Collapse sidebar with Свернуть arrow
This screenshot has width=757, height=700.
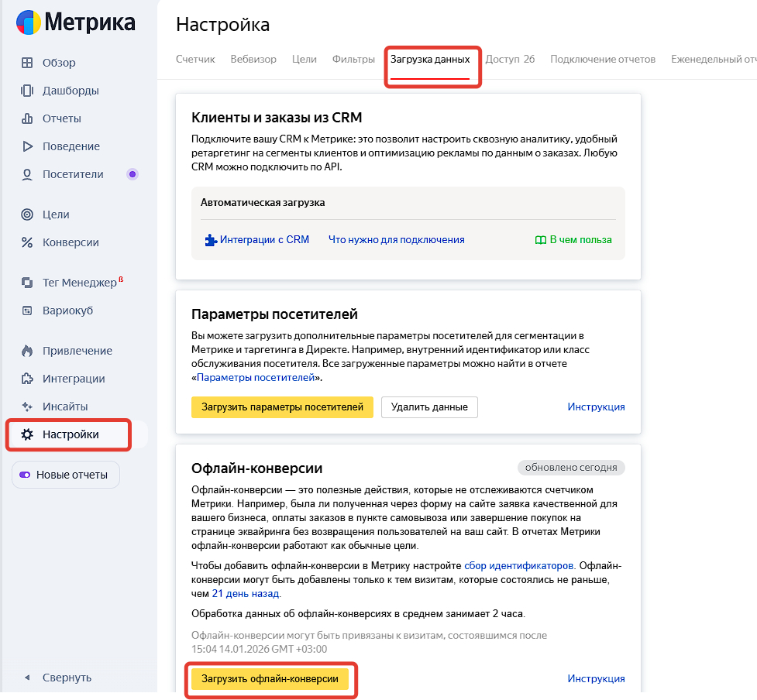click(28, 678)
